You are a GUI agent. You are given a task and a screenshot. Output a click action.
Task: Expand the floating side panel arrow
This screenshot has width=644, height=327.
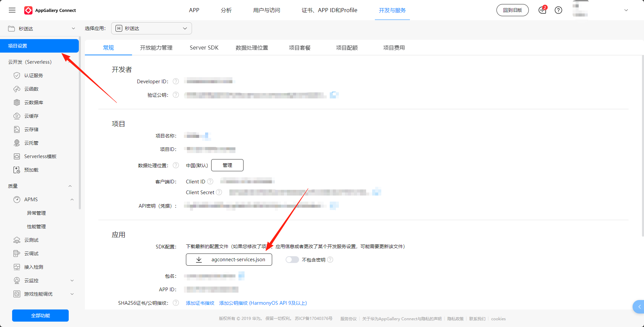[639, 307]
